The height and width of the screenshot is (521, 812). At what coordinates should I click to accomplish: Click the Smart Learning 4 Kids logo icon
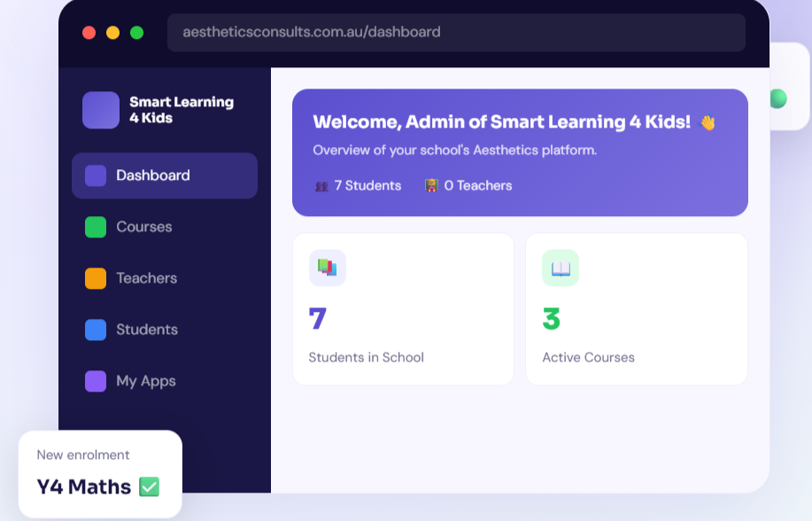(x=101, y=111)
